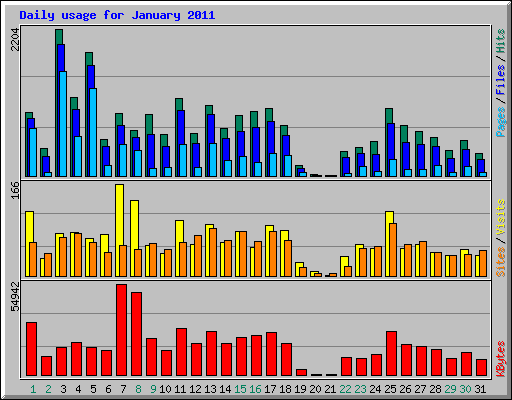
Task: Click day 25 on the x-axis
Action: click(x=390, y=389)
